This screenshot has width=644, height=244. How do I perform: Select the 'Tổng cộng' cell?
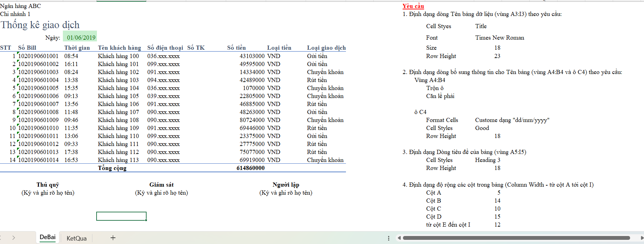(x=112, y=168)
